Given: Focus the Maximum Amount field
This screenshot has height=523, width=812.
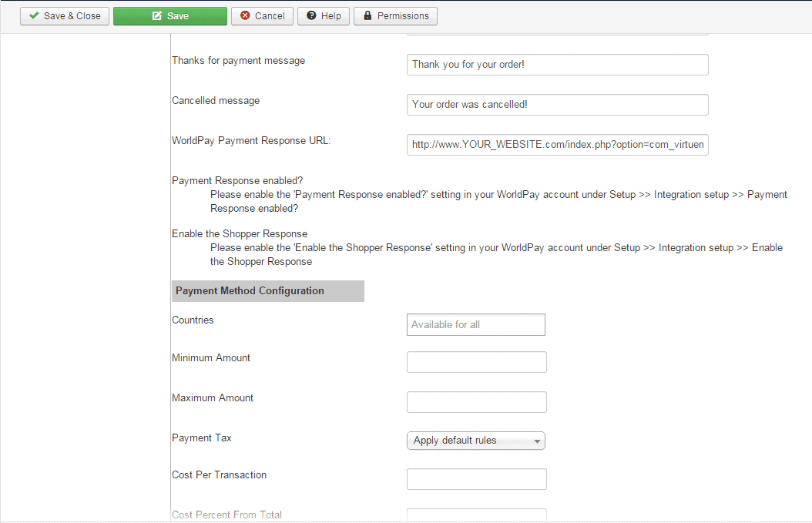Looking at the screenshot, I should [x=476, y=402].
